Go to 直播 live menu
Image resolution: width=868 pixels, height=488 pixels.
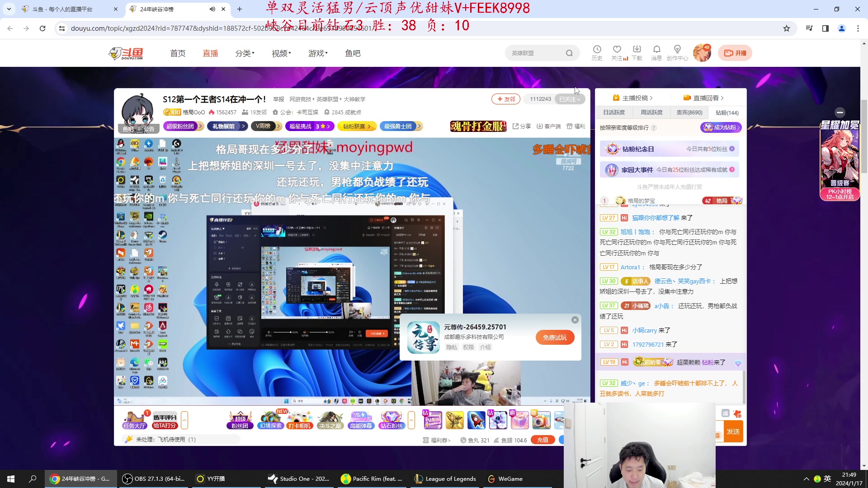pos(210,53)
